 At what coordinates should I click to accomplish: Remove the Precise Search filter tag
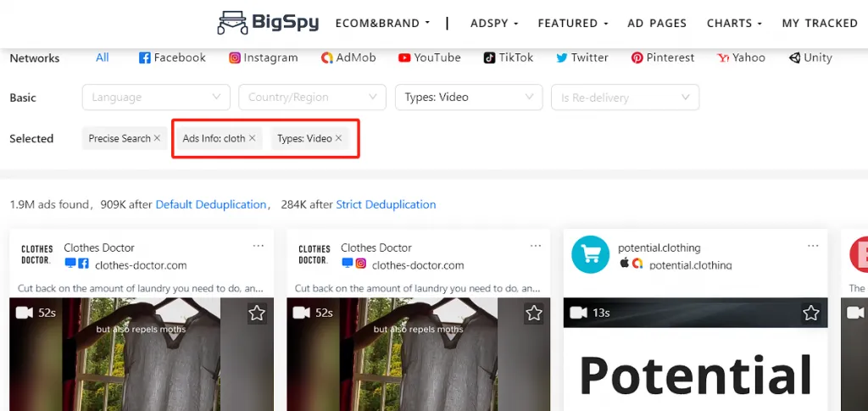coord(157,138)
